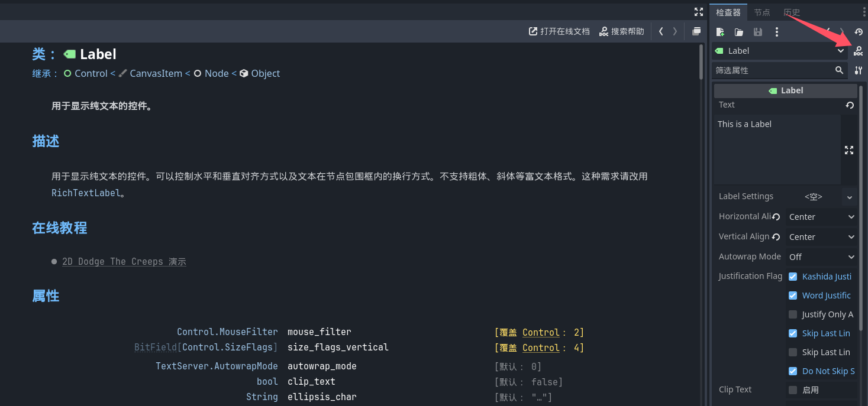
Task: Click the mouse_filter property name
Action: pyautogui.click(x=319, y=332)
